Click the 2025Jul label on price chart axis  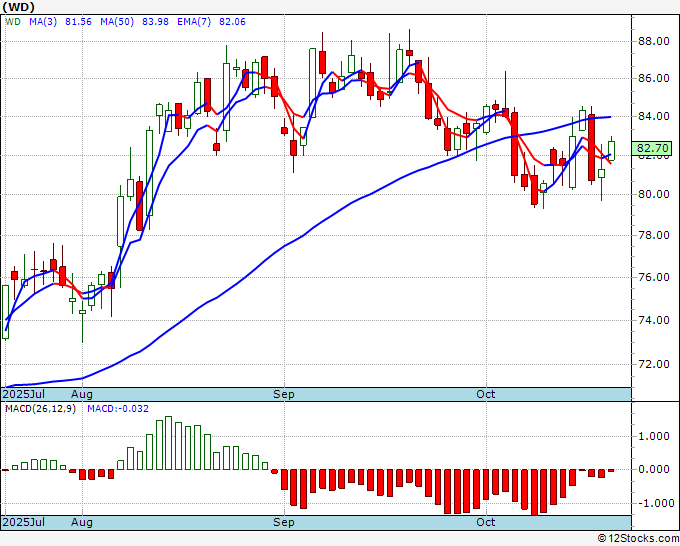[23, 394]
